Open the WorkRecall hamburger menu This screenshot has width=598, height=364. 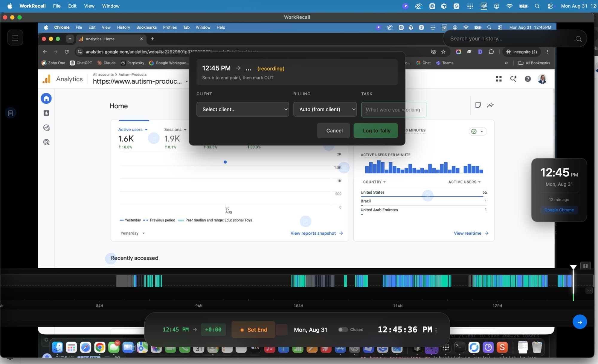(15, 38)
